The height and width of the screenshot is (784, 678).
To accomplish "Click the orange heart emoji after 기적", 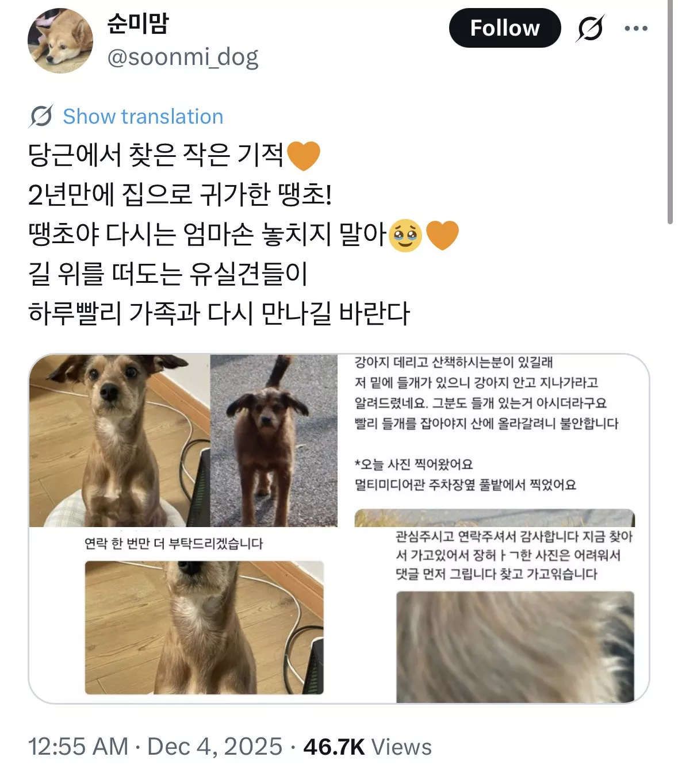I will point(303,155).
